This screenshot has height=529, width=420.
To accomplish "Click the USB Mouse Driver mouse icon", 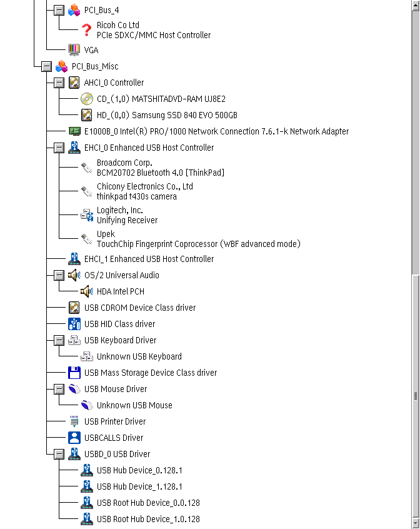I will pos(74,389).
